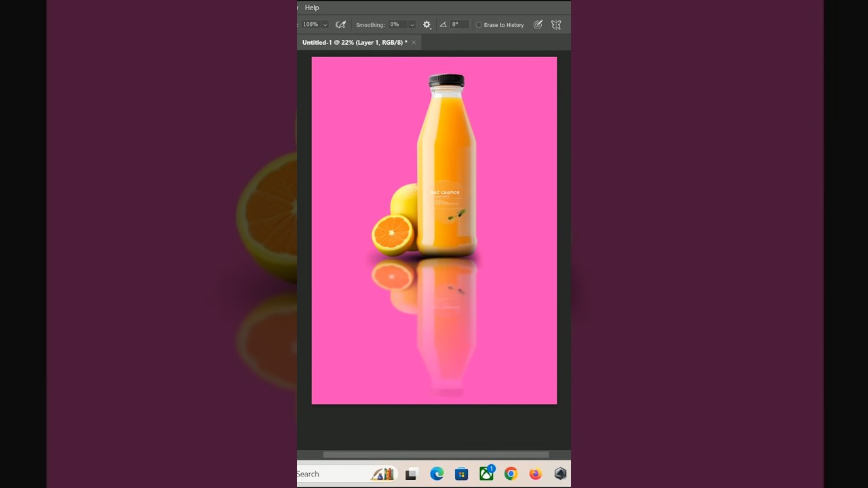868x488 pixels.
Task: Open Microsoft Store from the taskbar
Action: click(x=462, y=474)
